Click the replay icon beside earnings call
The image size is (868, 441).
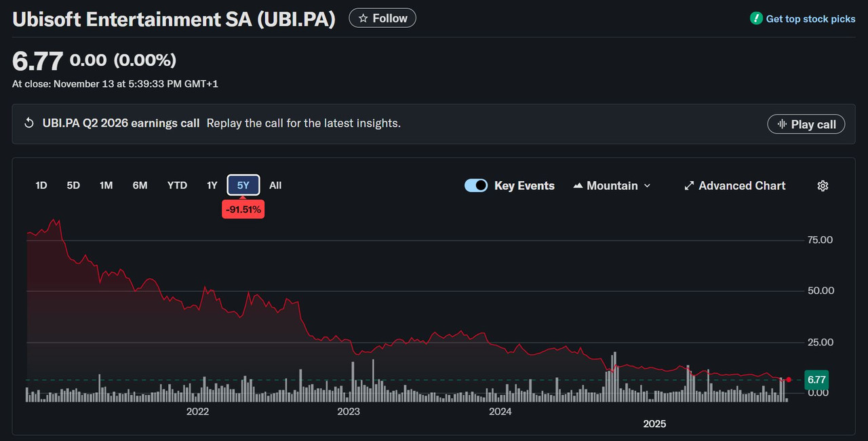point(29,123)
